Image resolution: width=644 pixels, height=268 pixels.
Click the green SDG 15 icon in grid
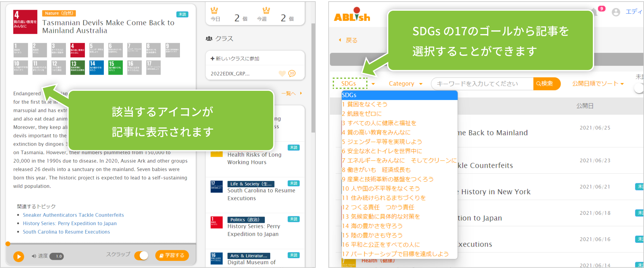point(116,67)
